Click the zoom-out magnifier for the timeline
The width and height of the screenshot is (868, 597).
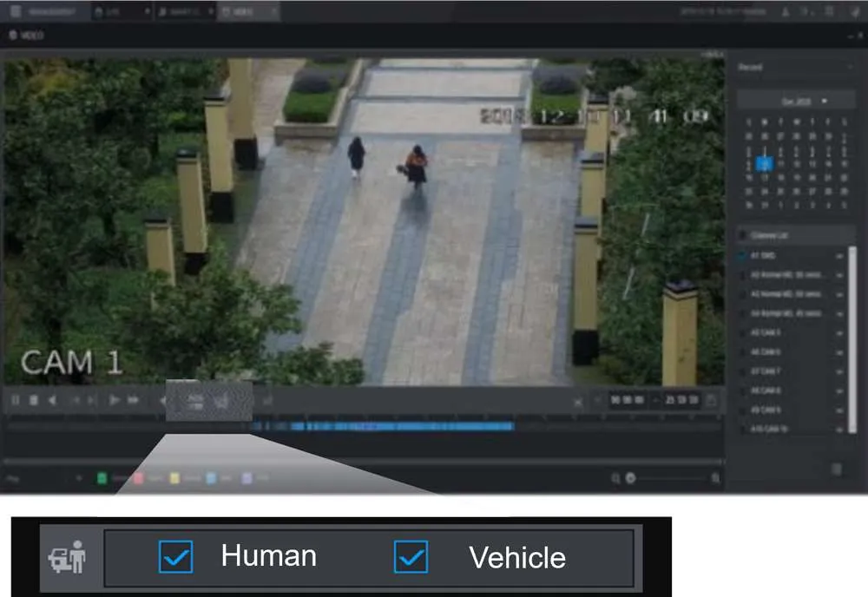coord(615,478)
